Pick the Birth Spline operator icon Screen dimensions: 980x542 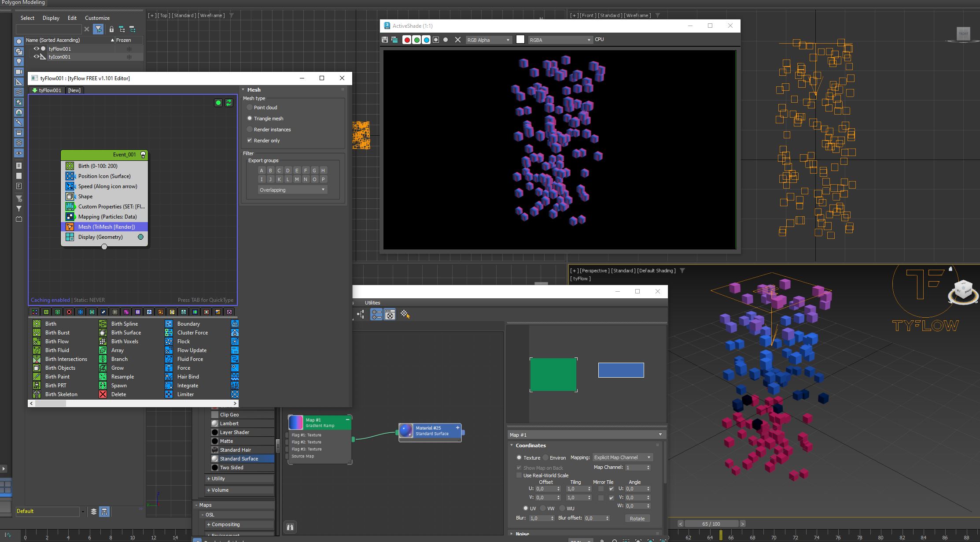103,324
